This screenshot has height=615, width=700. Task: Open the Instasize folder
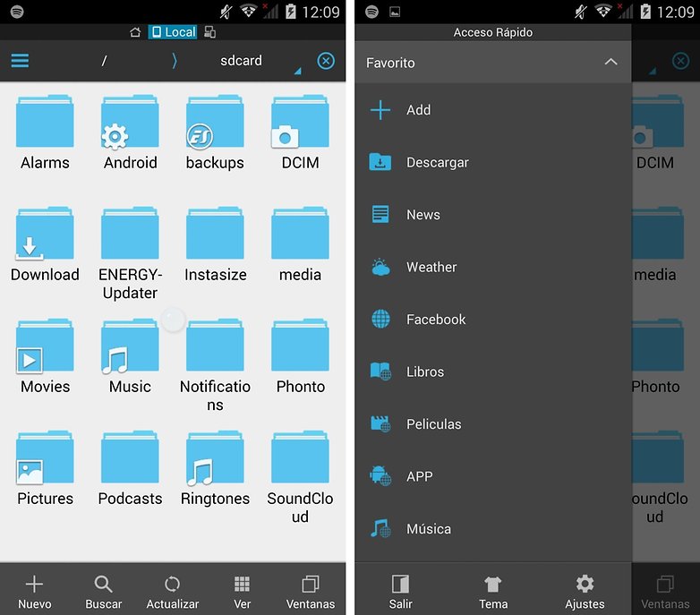coord(215,244)
